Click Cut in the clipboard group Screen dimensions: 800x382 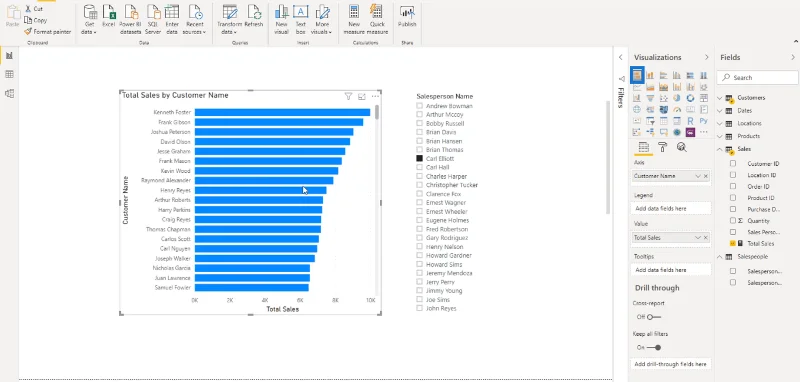tap(34, 9)
